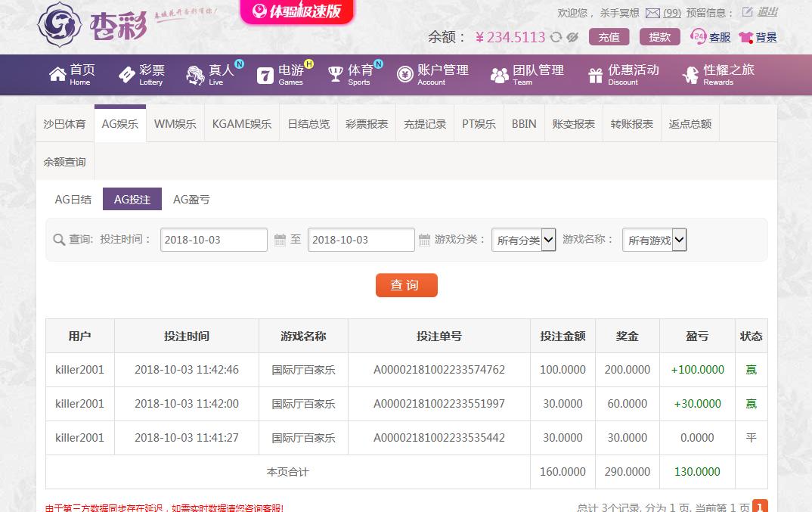Click bet time 2018-10-03 11:42:46
This screenshot has width=812, height=512.
pyautogui.click(x=187, y=370)
